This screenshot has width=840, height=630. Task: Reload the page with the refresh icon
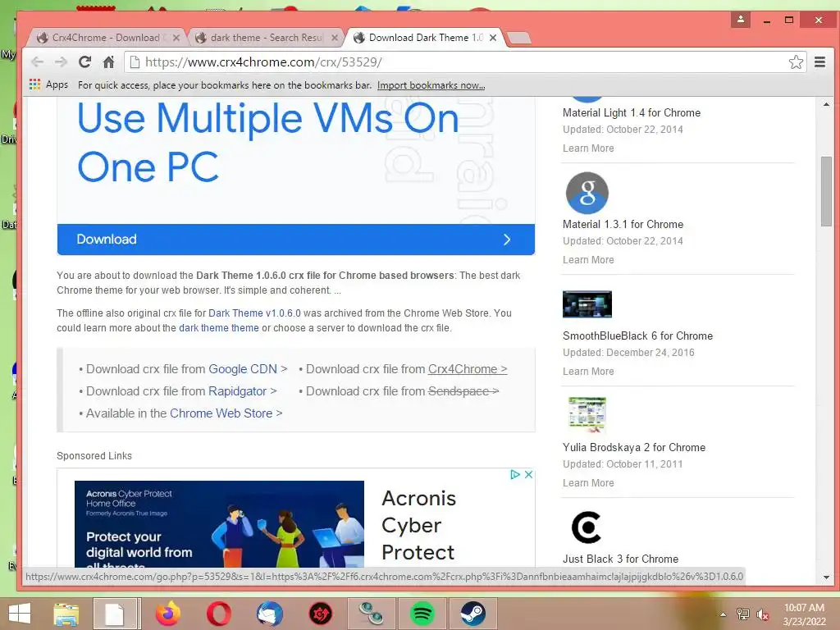pyautogui.click(x=84, y=62)
